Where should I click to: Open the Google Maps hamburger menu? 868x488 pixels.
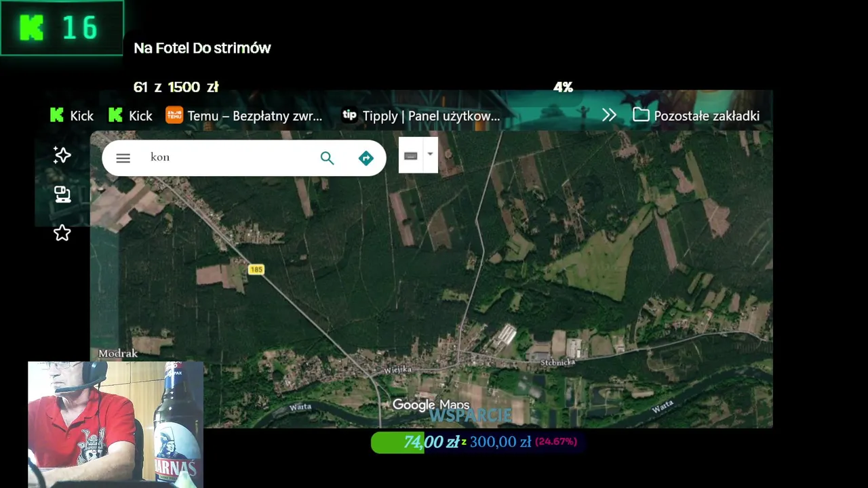point(123,158)
